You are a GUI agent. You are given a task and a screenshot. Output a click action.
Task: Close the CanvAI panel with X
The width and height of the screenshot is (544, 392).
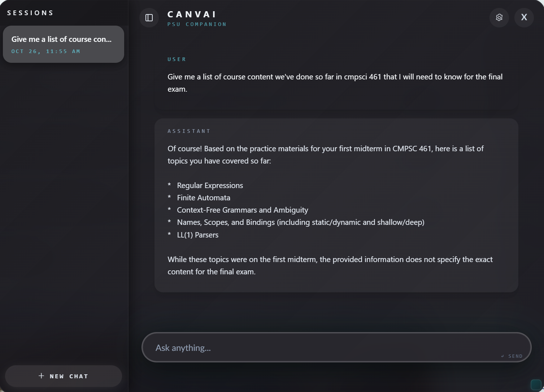[524, 17]
